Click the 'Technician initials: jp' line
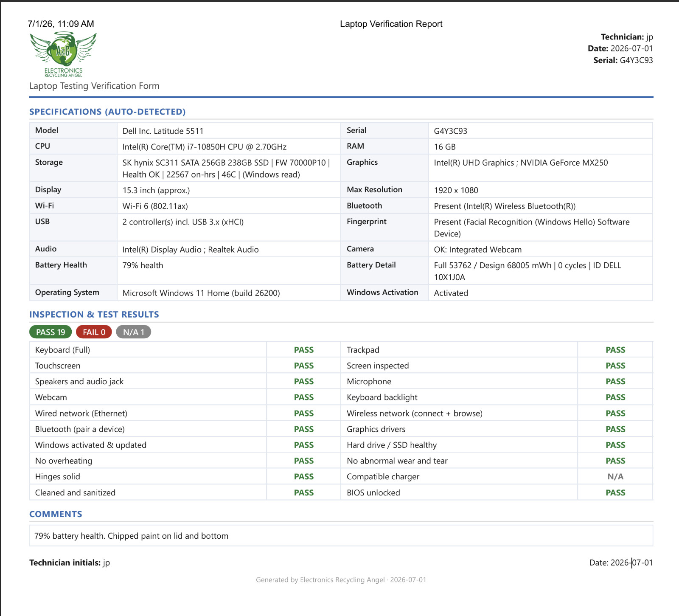This screenshot has width=679, height=616. coord(70,563)
